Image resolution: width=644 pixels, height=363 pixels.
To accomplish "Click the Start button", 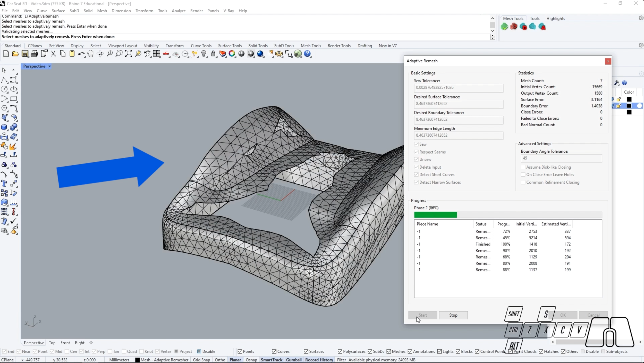I will (x=422, y=315).
